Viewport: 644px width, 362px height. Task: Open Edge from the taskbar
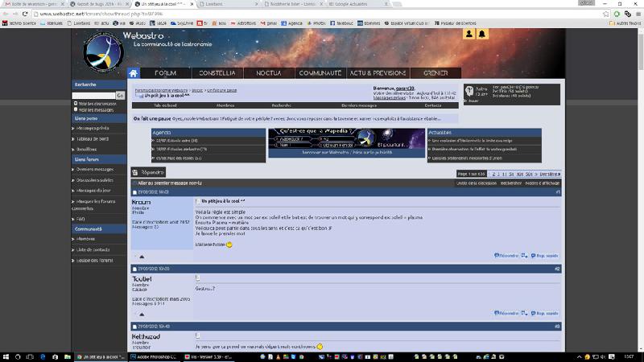[43, 356]
